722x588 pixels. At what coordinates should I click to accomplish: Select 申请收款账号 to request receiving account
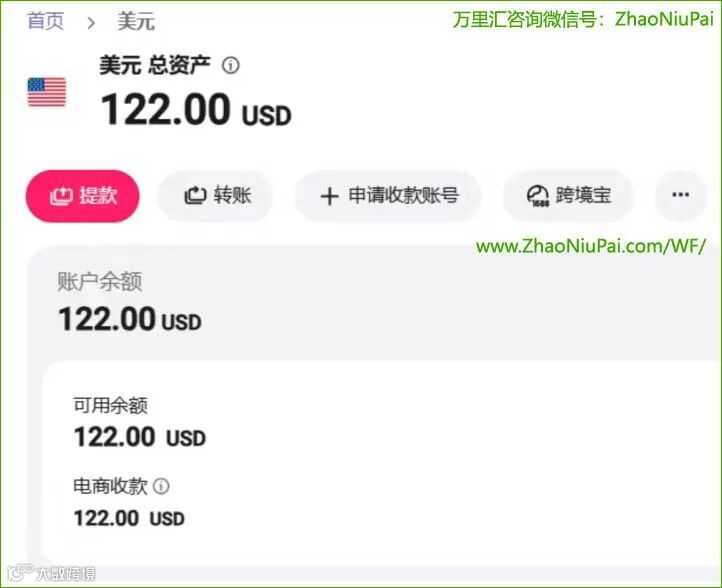click(388, 196)
